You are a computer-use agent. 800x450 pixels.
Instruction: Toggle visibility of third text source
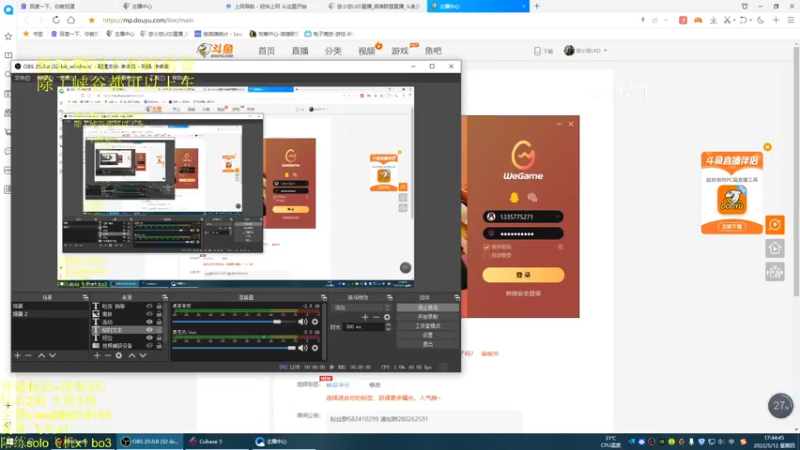[149, 322]
